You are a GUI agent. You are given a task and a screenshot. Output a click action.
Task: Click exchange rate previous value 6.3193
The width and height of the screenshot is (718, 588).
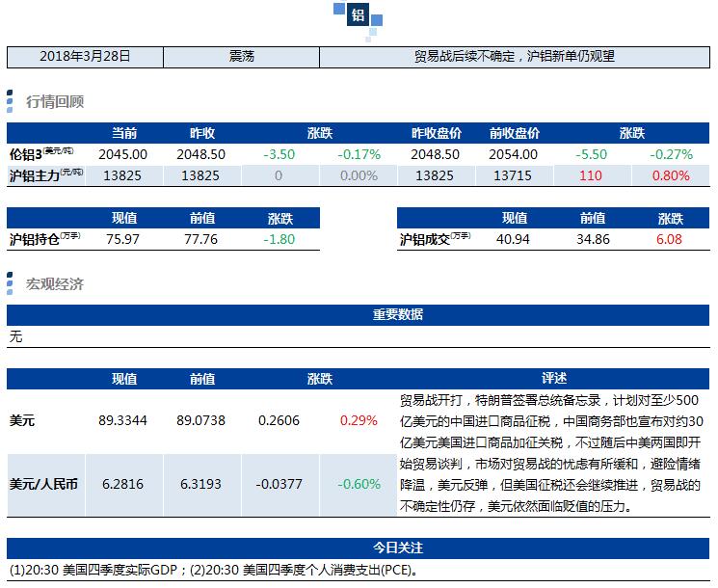(x=201, y=484)
